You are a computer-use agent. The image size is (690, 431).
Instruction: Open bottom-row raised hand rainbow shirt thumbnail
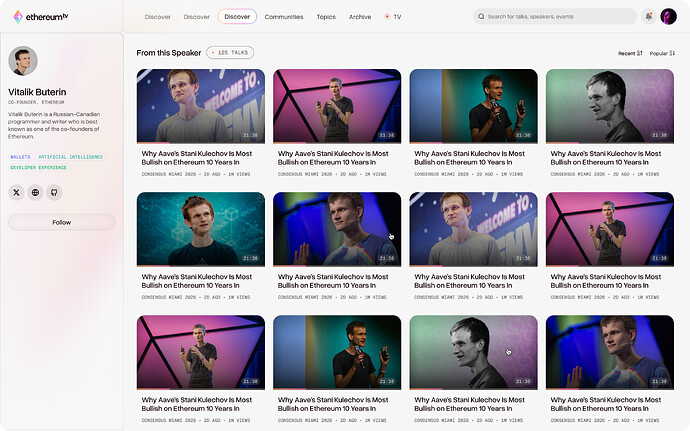coord(610,352)
